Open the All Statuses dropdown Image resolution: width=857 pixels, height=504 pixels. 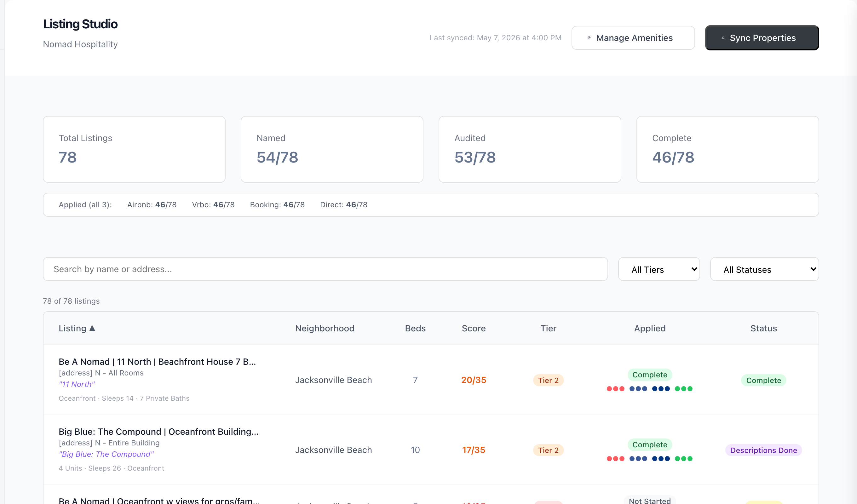click(x=764, y=269)
